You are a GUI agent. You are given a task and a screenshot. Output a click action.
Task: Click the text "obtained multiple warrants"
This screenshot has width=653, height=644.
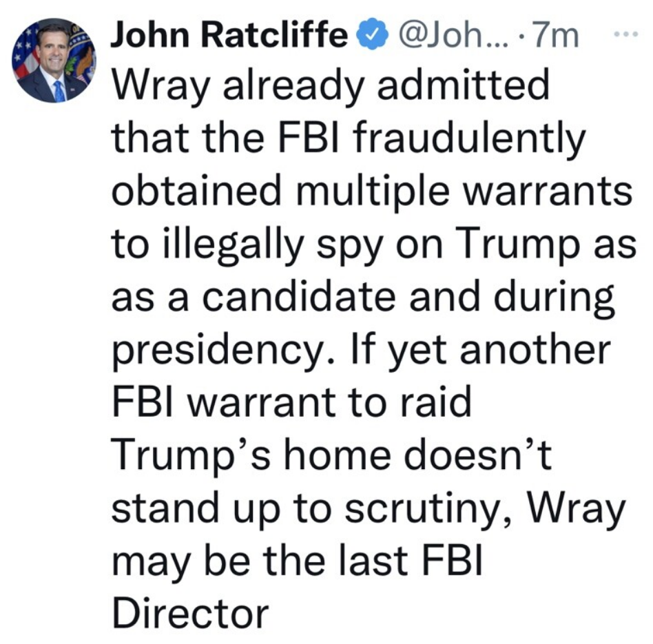371,191
